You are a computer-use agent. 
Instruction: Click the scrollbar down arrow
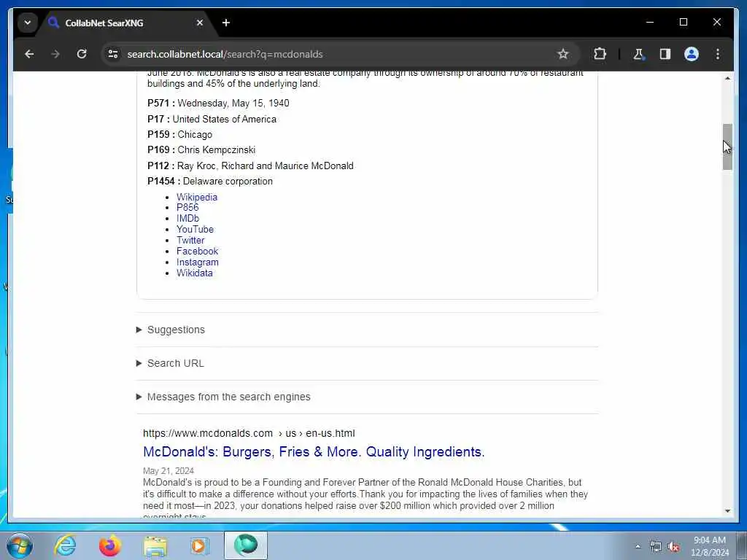[727, 511]
